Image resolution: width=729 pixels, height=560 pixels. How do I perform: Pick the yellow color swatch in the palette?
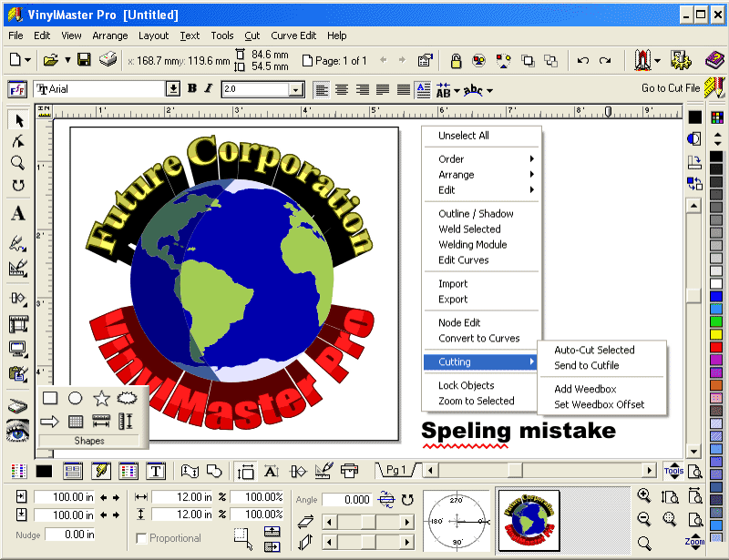click(716, 333)
